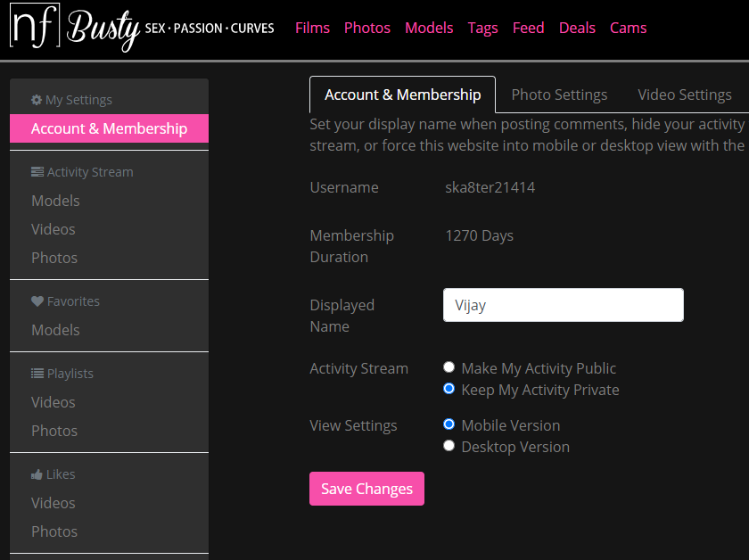Open Videos under Playlists in sidebar
749x560 pixels.
pos(53,402)
